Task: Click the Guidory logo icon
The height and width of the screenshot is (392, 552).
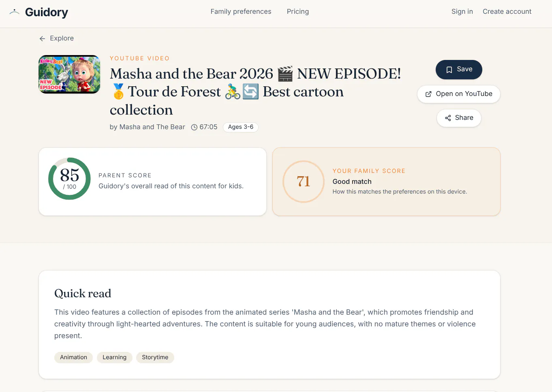Action: tap(15, 12)
